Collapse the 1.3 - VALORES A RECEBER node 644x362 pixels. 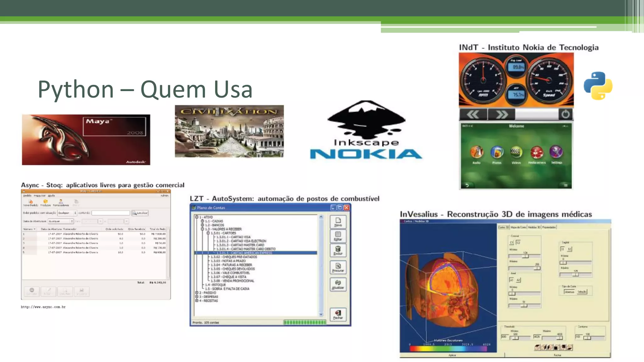203,229
